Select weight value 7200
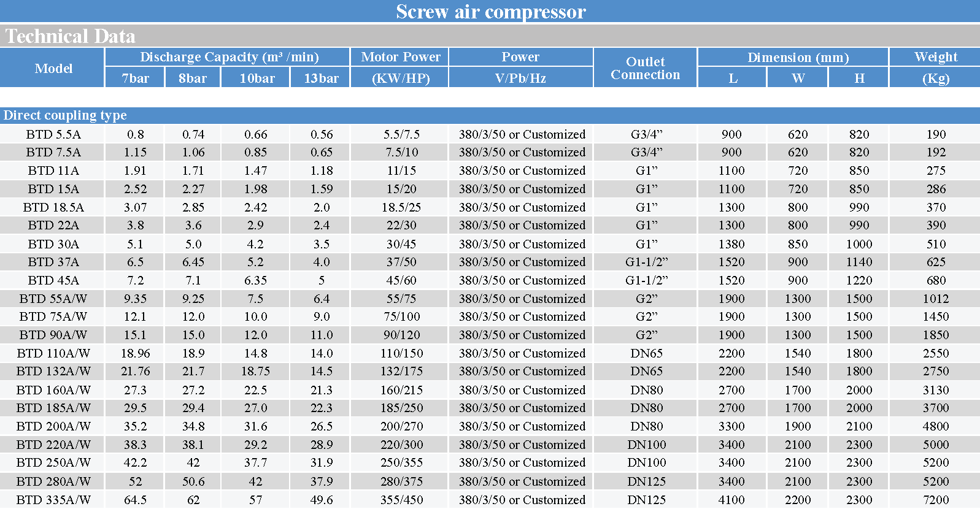Image resolution: width=980 pixels, height=509 pixels. [x=936, y=500]
